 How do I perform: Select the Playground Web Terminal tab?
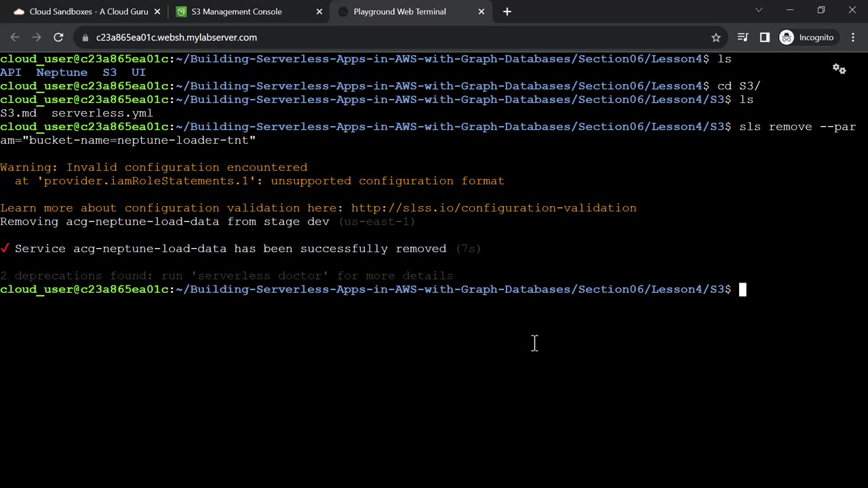399,12
